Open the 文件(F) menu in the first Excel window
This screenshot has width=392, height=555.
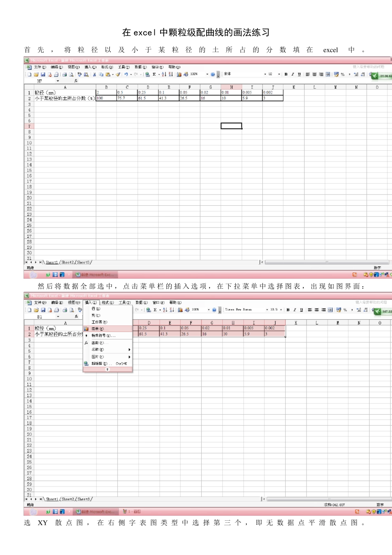40,67
